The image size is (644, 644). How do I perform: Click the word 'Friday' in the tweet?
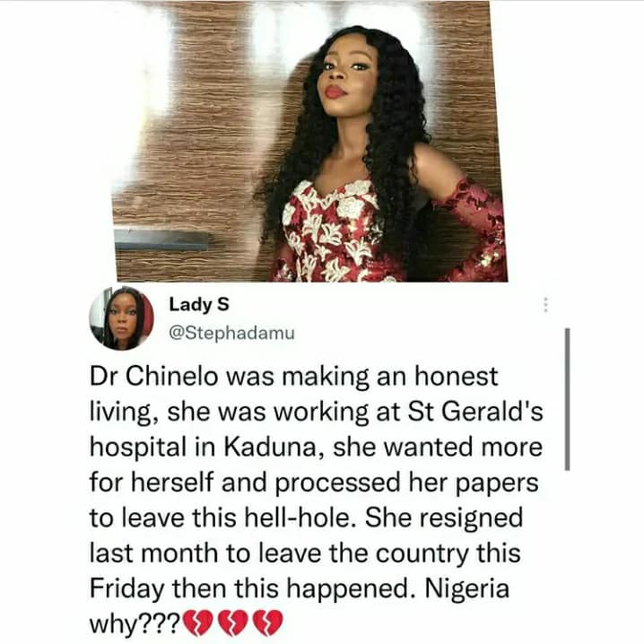click(126, 589)
